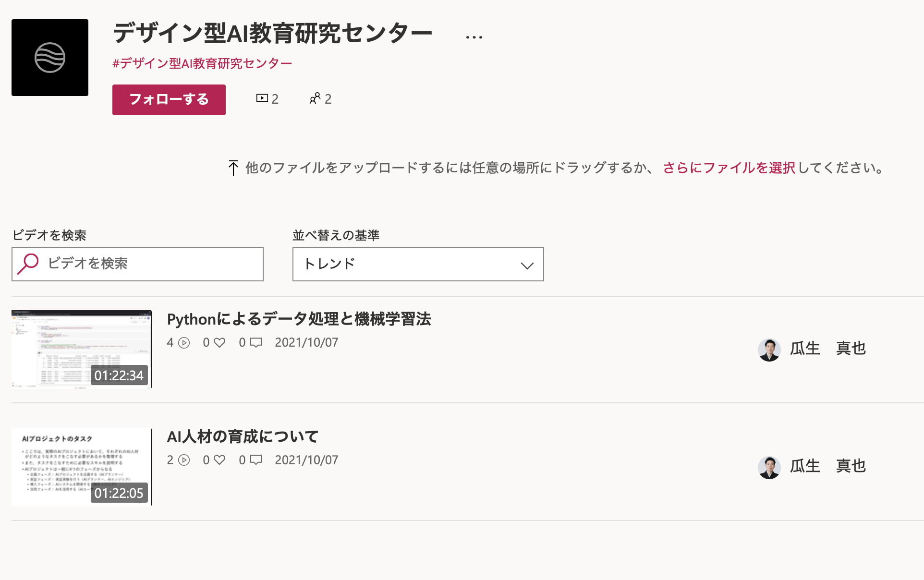Like the Python データ処理 video with heart icon
924x580 pixels.
point(219,343)
